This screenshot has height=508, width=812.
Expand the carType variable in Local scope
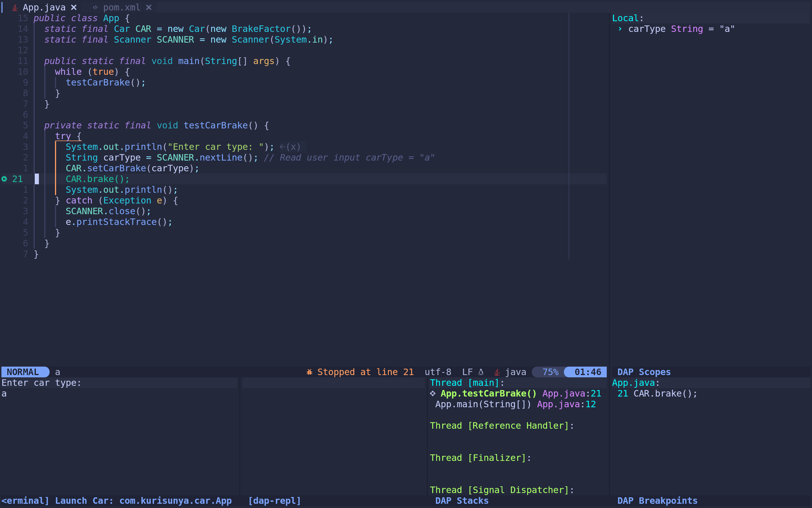[x=620, y=29]
